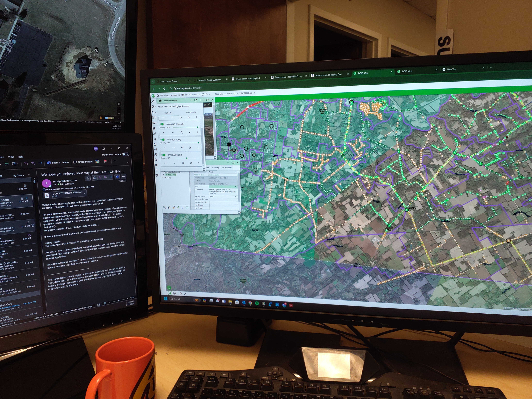Turn on Try the new Outlook switch

tap(126, 154)
